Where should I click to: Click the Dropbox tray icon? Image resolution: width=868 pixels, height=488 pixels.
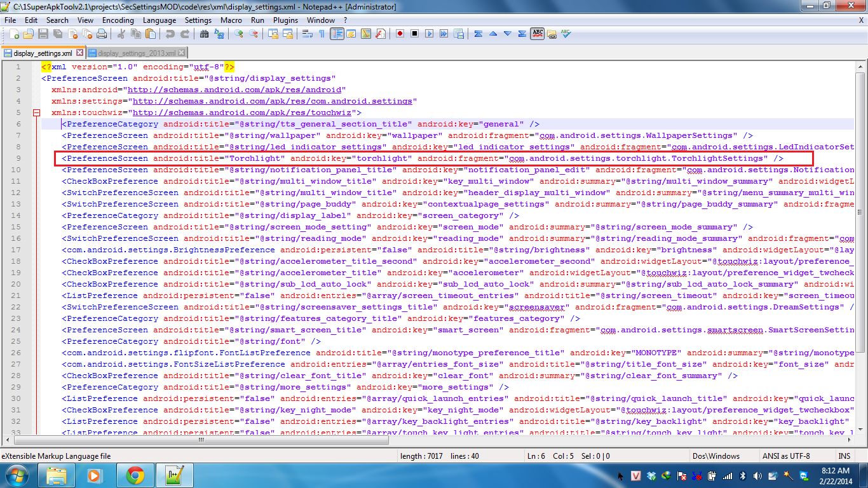(651, 475)
